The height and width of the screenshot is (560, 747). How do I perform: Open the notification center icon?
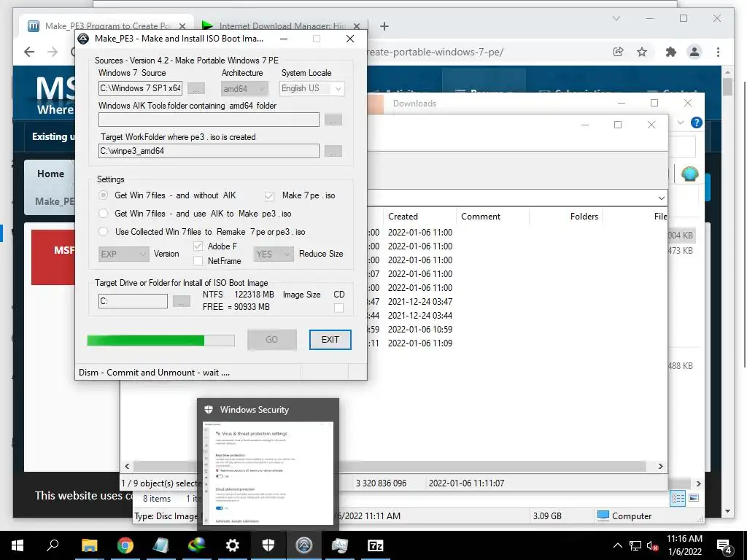(724, 546)
